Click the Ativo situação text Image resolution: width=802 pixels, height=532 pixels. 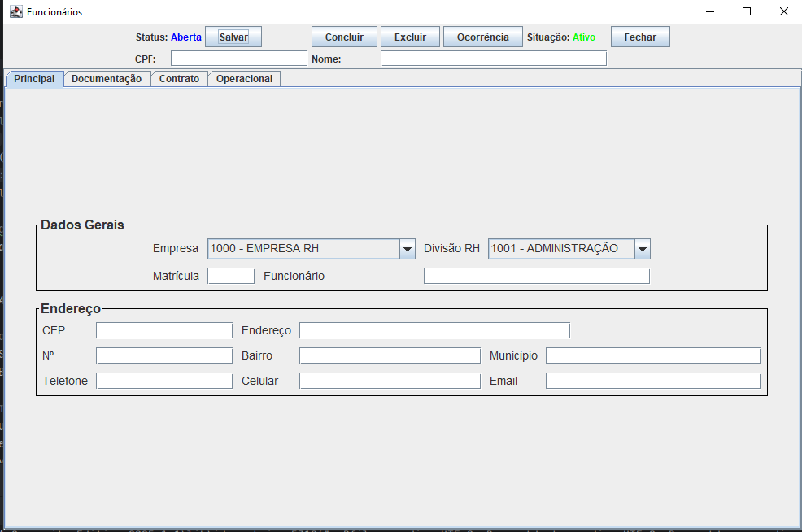(x=584, y=37)
